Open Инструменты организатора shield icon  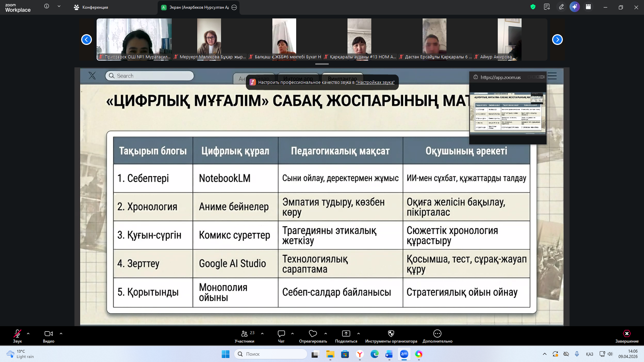391,334
